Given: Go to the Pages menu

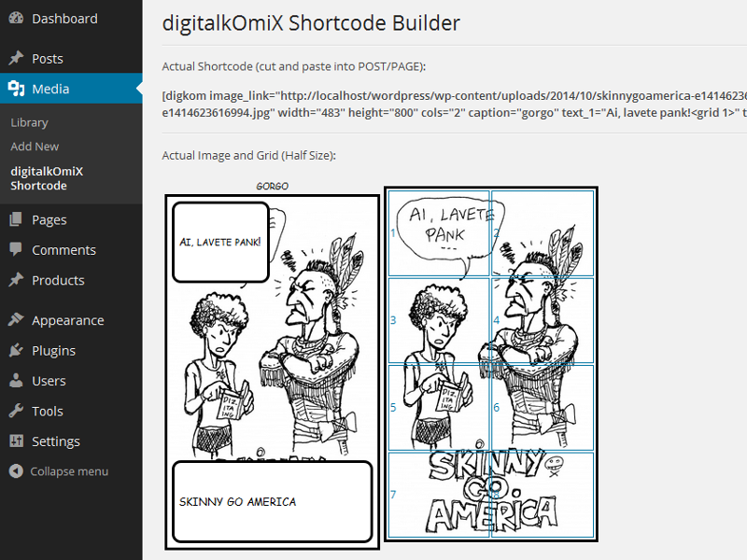Looking at the screenshot, I should coord(49,219).
